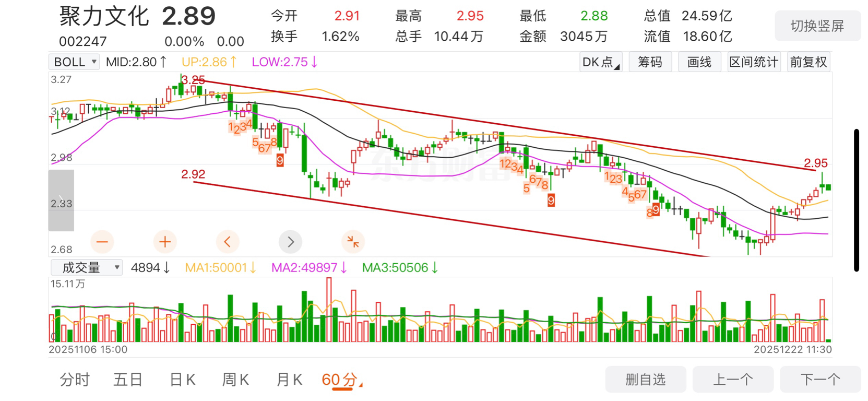This screenshot has width=868, height=401.
Task: Tap 删自选 to remove from watchlist
Action: [x=646, y=380]
